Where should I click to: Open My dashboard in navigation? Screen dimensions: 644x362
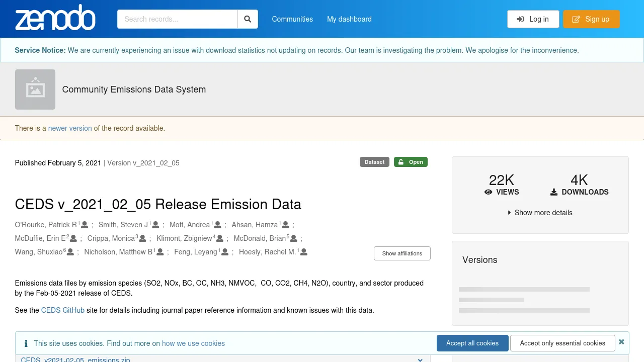tap(349, 19)
